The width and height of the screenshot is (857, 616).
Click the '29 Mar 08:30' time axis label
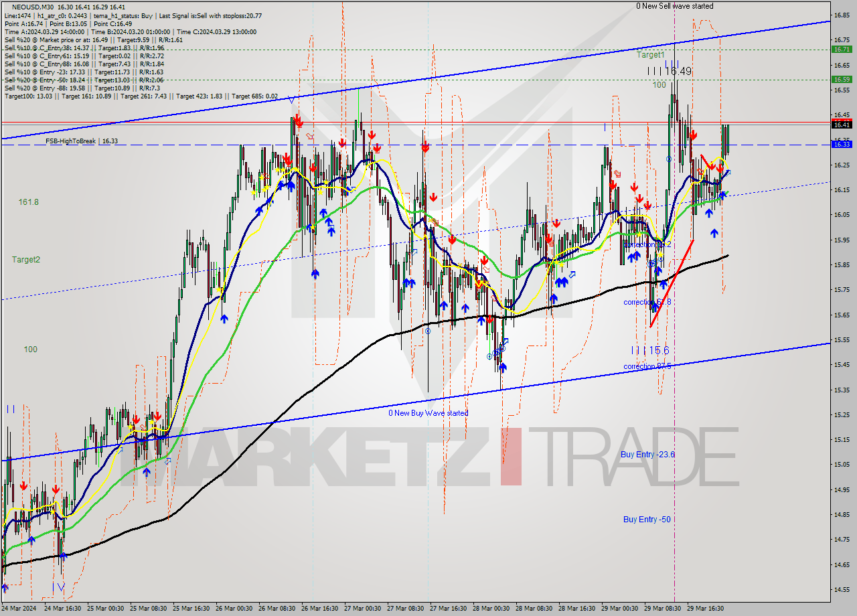click(664, 609)
